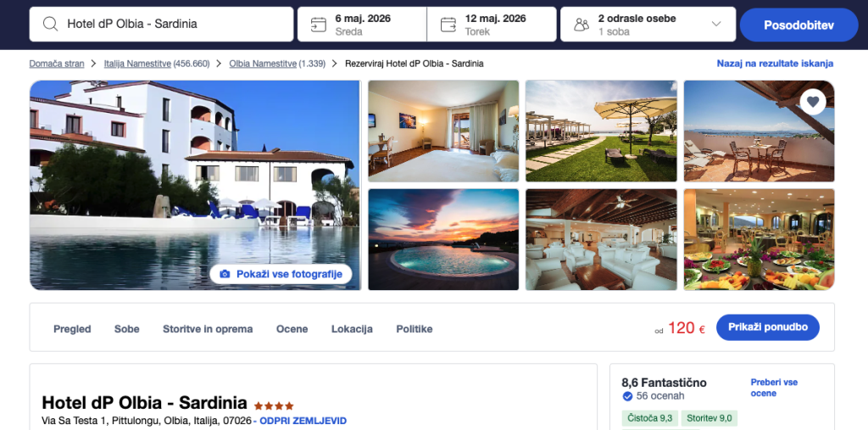Click the hotel name search field
This screenshot has width=868, height=430.
point(161,25)
